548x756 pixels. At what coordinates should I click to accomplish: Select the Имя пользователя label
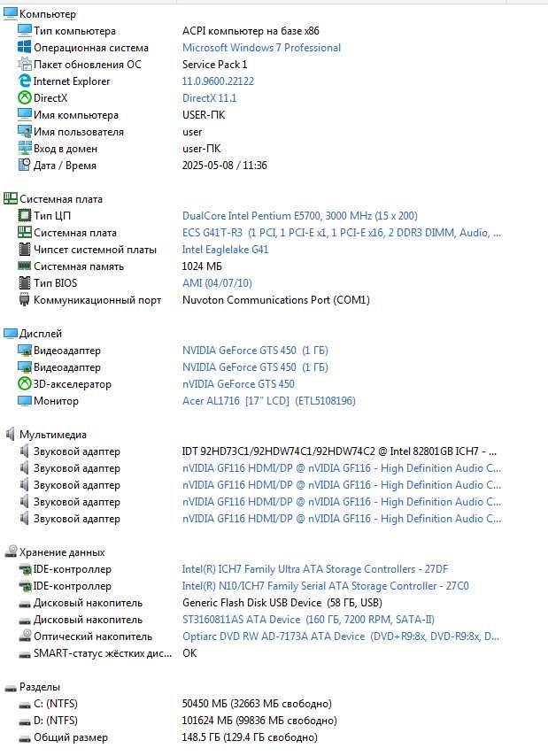coord(79,132)
